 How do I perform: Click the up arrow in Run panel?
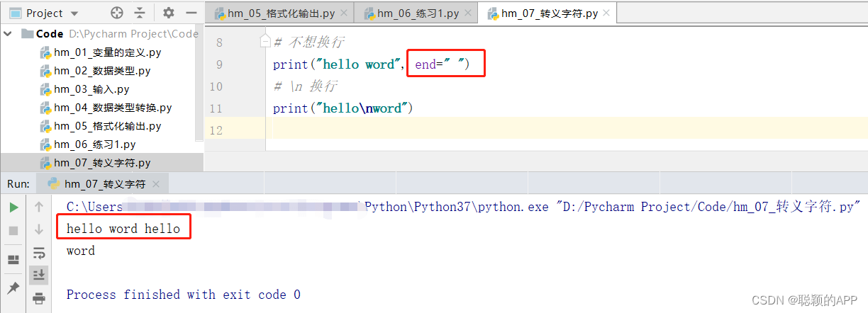tap(39, 207)
